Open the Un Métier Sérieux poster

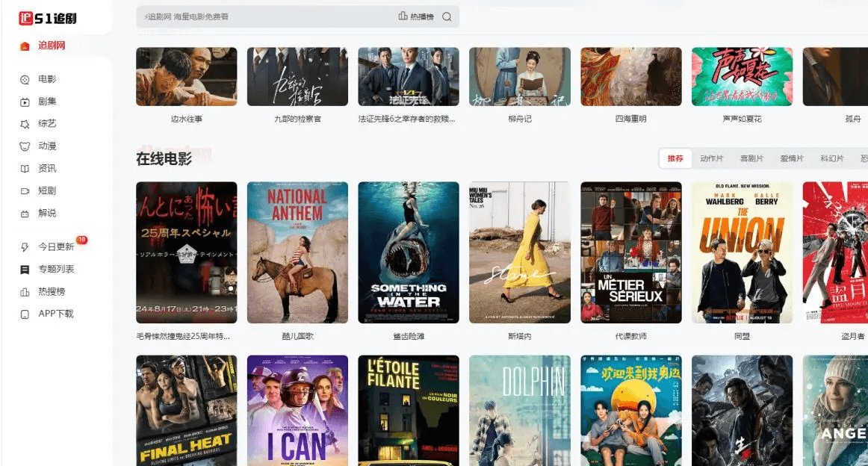[631, 252]
